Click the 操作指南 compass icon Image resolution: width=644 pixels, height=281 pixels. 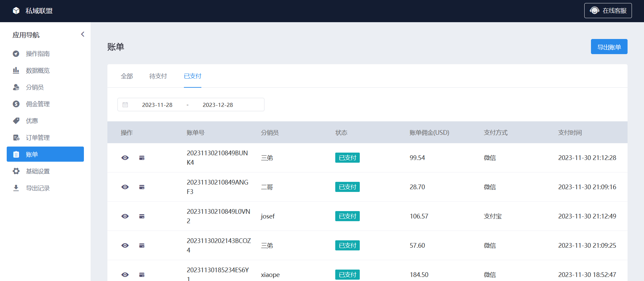tap(16, 54)
